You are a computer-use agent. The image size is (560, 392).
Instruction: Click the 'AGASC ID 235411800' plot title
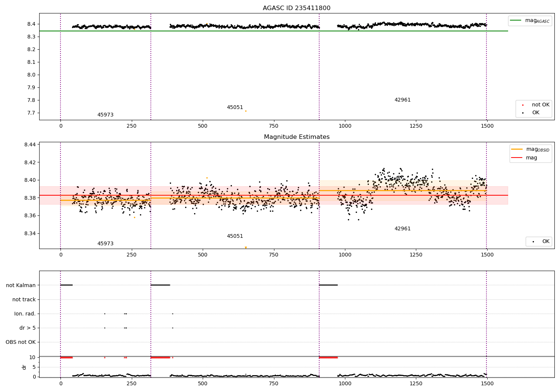pyautogui.click(x=296, y=8)
